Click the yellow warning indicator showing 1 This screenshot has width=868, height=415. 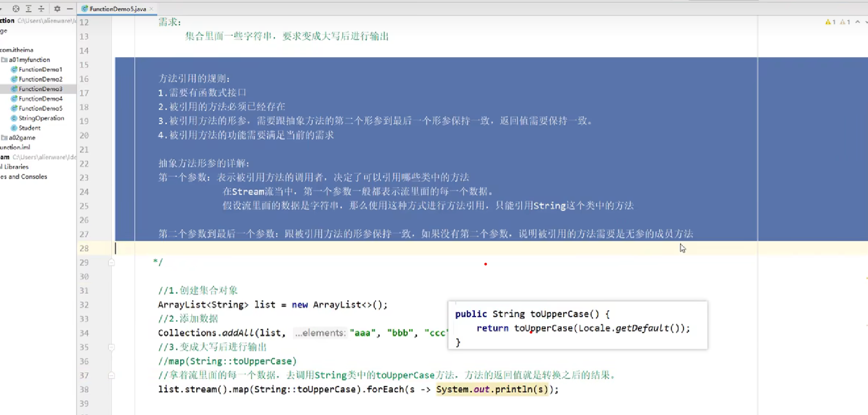pos(830,22)
